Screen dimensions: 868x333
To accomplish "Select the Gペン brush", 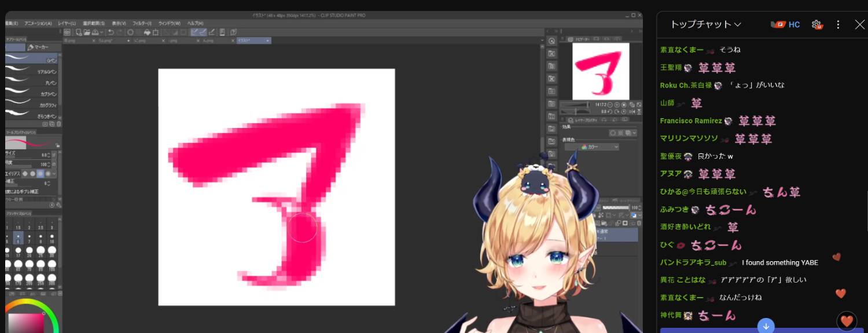I will coord(32,59).
